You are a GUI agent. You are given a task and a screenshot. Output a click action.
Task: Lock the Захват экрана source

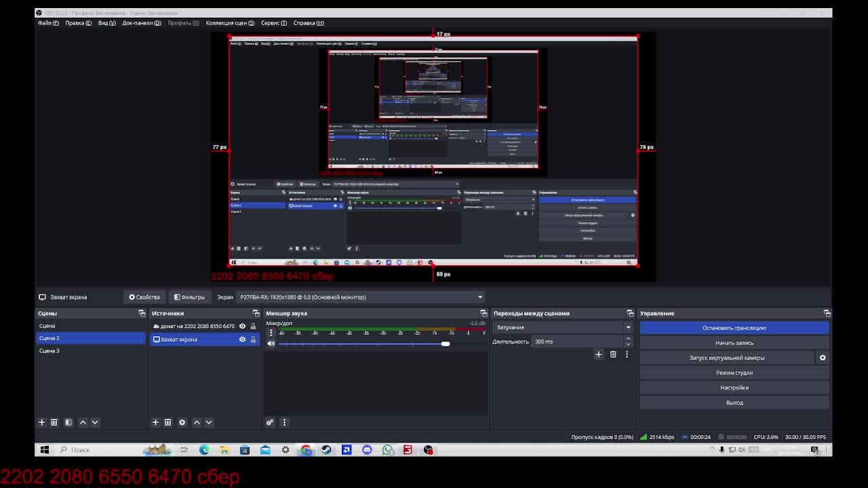tap(253, 339)
